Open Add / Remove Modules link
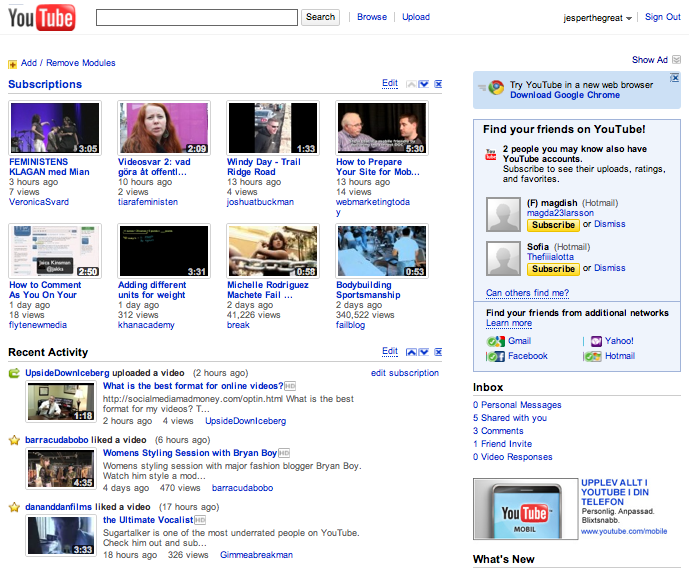This screenshot has width=689, height=571. pos(68,63)
